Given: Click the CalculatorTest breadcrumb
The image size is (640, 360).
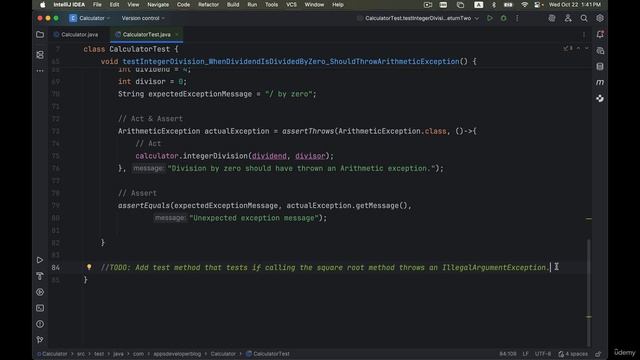Looking at the screenshot, I should [x=268, y=354].
